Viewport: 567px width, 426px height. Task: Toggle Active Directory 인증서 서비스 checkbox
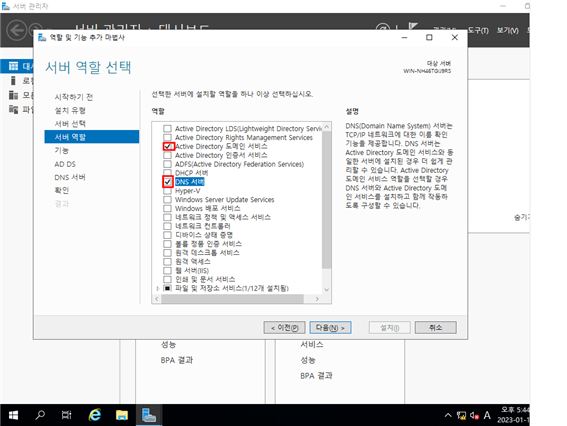167,155
